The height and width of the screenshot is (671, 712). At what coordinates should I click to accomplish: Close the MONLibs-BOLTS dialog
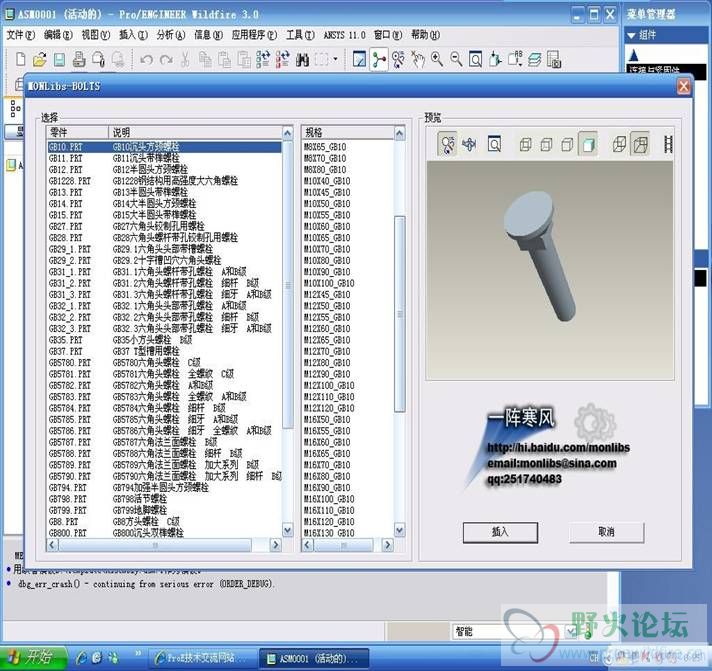pyautogui.click(x=684, y=86)
